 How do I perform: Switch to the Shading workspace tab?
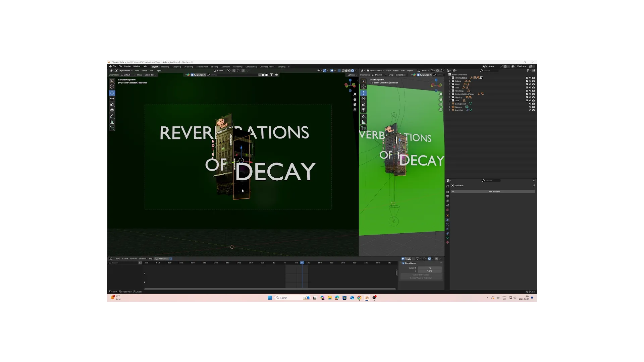click(214, 67)
